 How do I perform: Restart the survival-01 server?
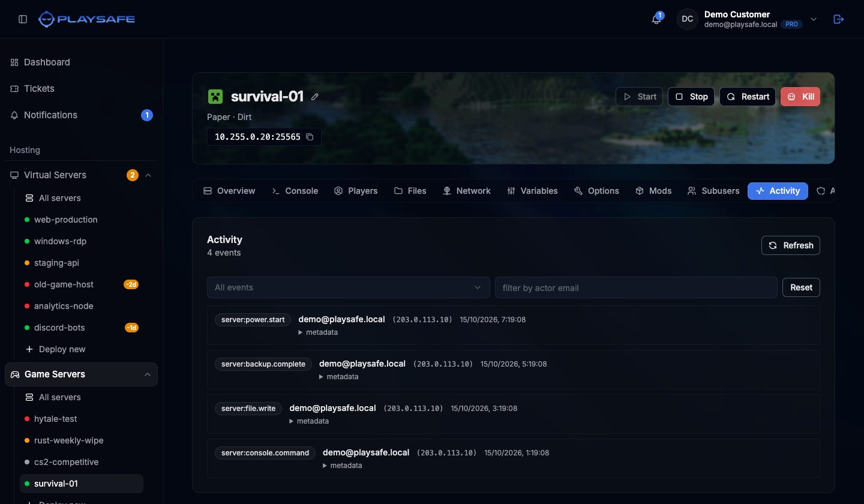(748, 97)
